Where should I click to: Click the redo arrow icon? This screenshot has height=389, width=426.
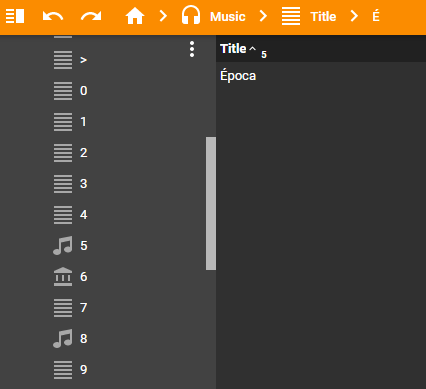pos(91,16)
